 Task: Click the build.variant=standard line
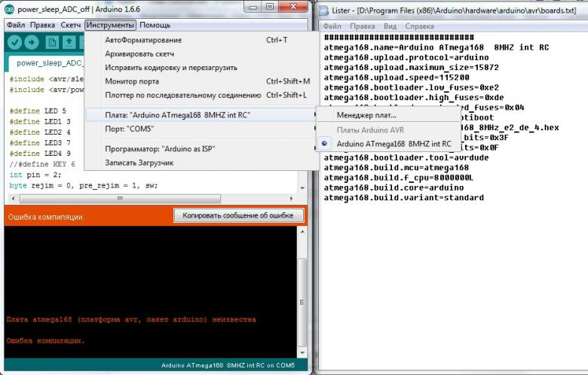[404, 198]
